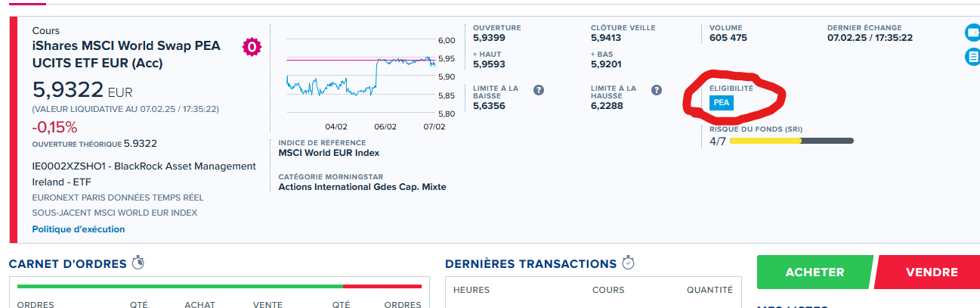Click the 4/7 risk score text
The height and width of the screenshot is (308, 980).
717,141
